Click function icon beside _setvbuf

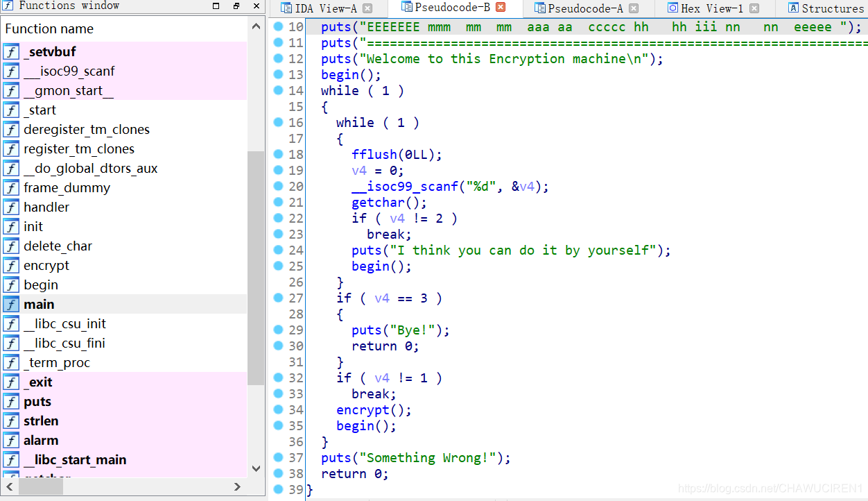coord(11,52)
